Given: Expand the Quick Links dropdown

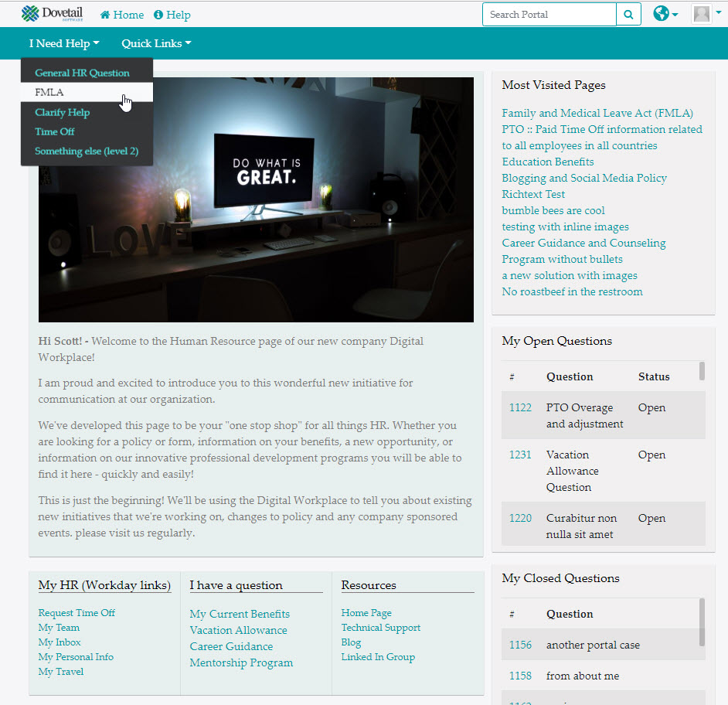Looking at the screenshot, I should [x=156, y=43].
